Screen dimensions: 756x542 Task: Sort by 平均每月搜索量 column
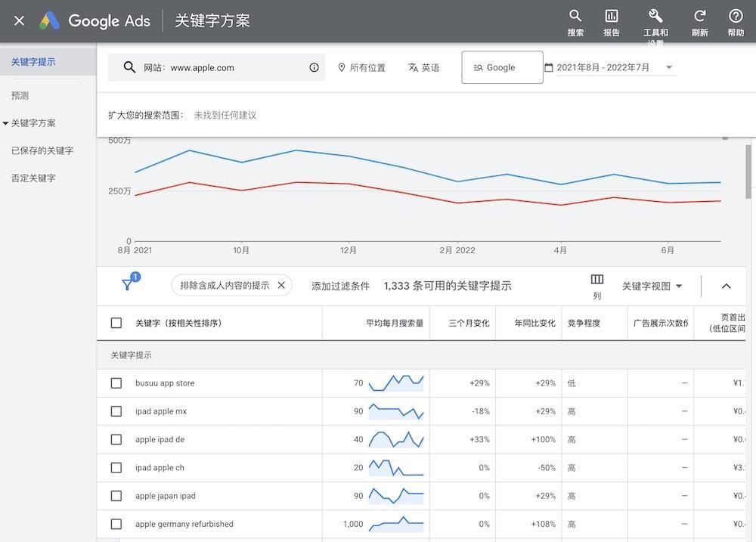point(395,323)
